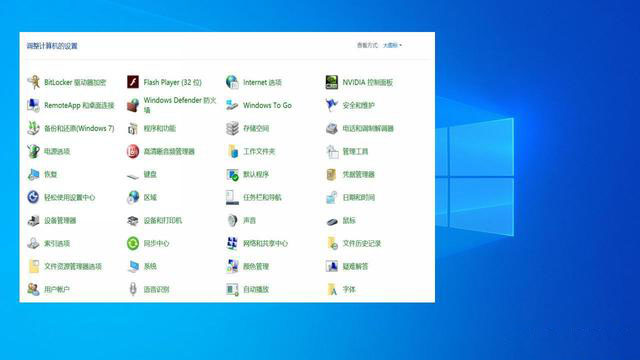This screenshot has width=640, height=360.
Task: Open the backup and restore (Windows 7) link
Action: click(79, 128)
